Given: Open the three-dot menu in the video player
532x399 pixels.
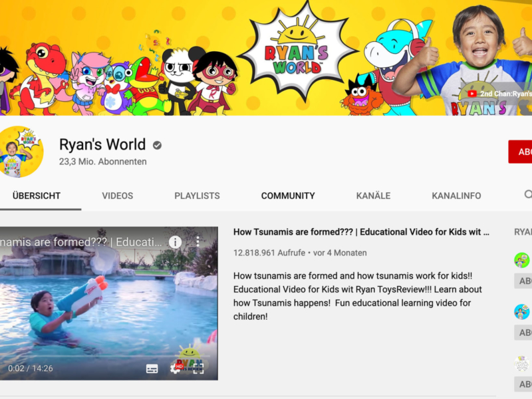Looking at the screenshot, I should point(198,241).
